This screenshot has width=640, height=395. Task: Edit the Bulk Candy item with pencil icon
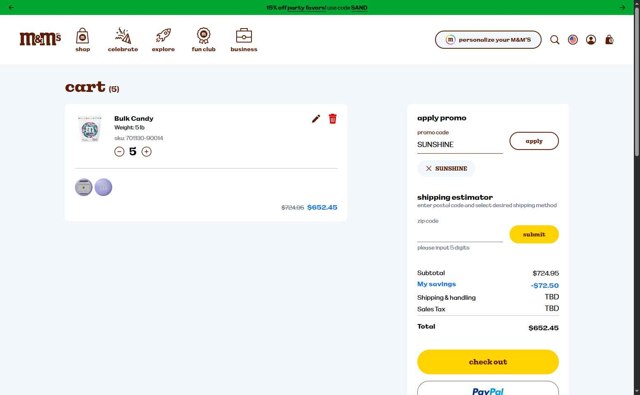[316, 119]
